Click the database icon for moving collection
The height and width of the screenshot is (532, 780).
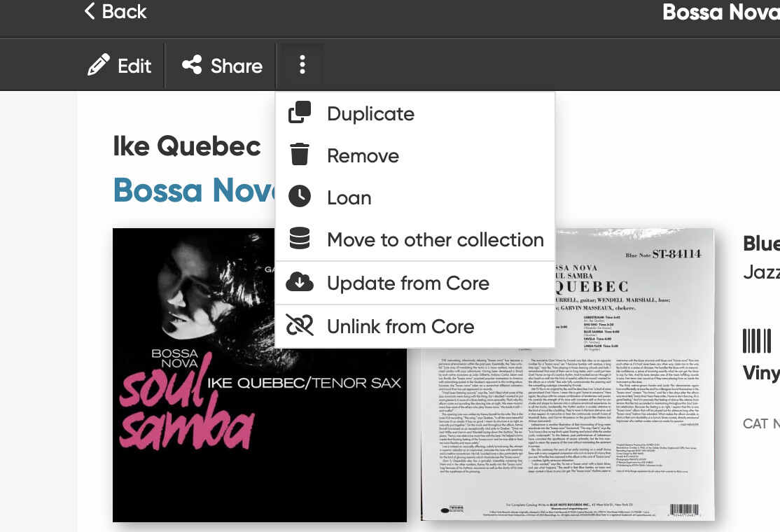300,238
